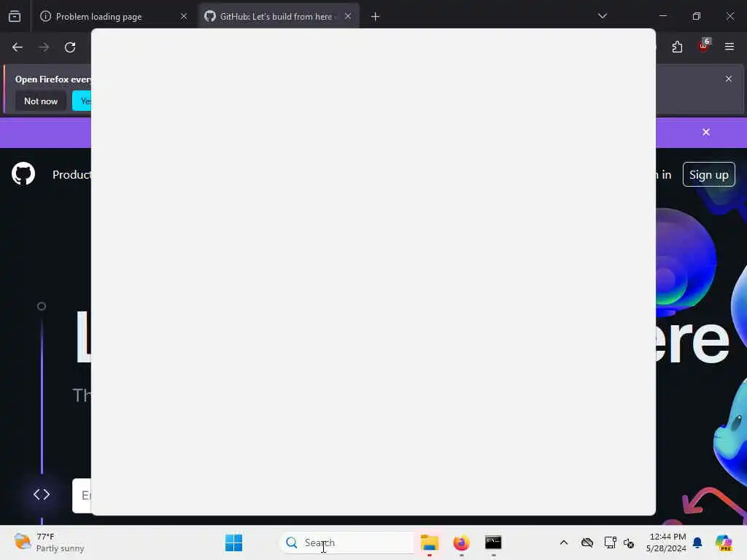Open the Firefox hamburger application menu

729,47
